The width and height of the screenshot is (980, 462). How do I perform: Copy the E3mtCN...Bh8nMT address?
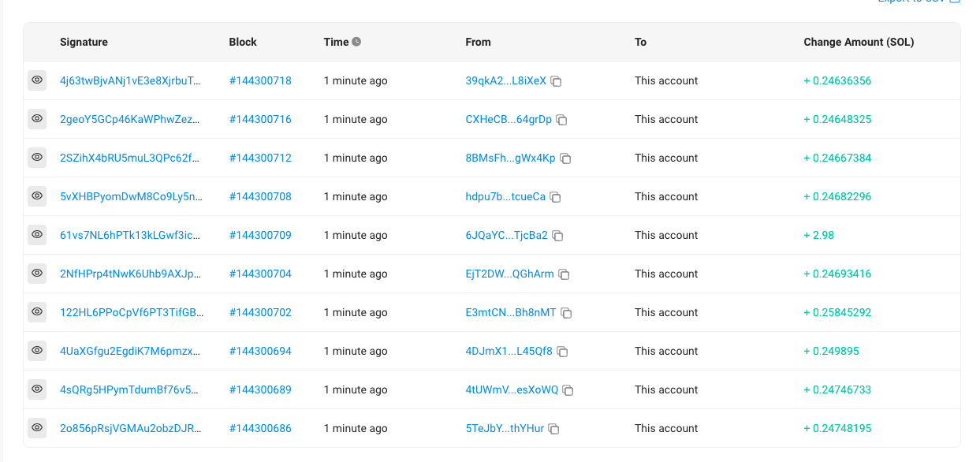(x=566, y=313)
